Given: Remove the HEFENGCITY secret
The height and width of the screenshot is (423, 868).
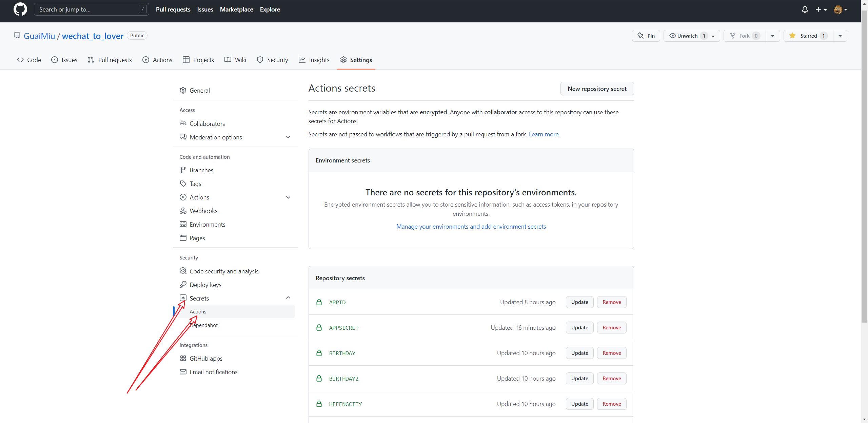Looking at the screenshot, I should pyautogui.click(x=612, y=404).
